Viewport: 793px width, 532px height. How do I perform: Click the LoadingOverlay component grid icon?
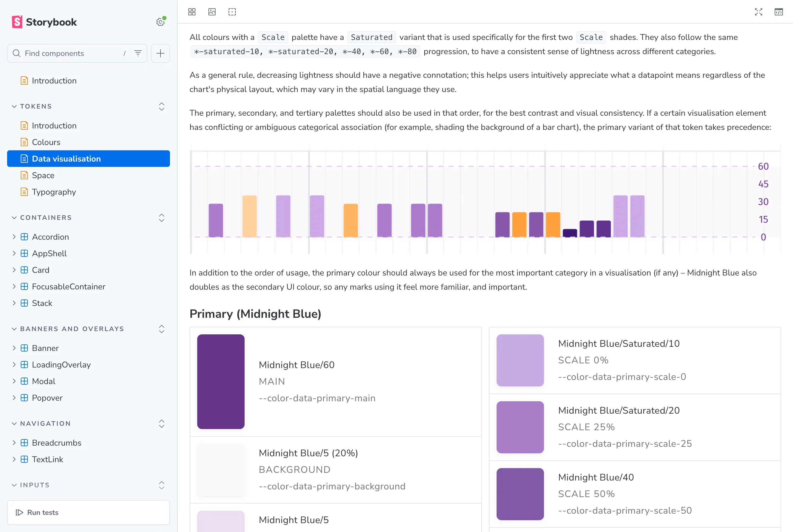tap(24, 365)
